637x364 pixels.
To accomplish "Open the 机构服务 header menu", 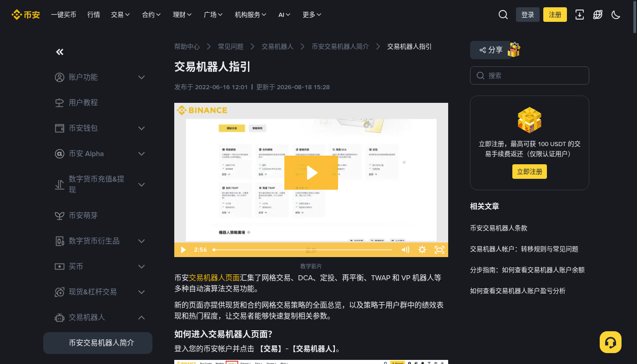I will point(251,15).
